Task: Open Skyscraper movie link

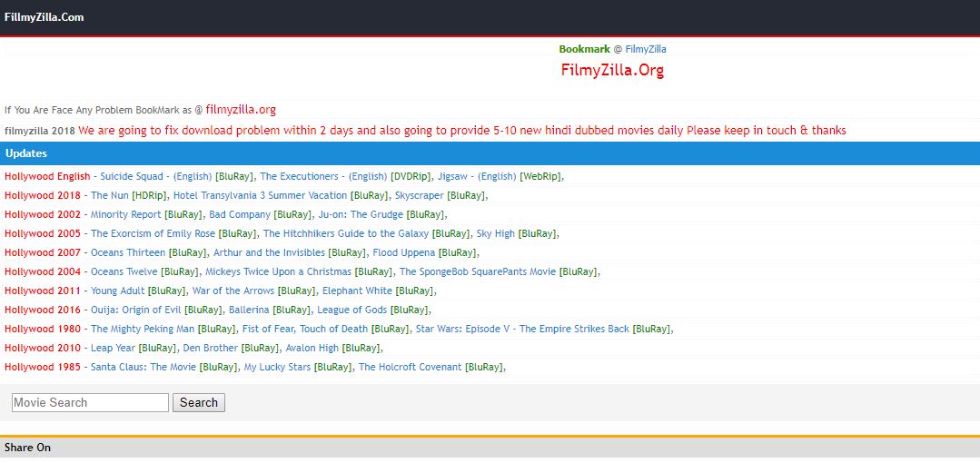Action: click(x=420, y=195)
